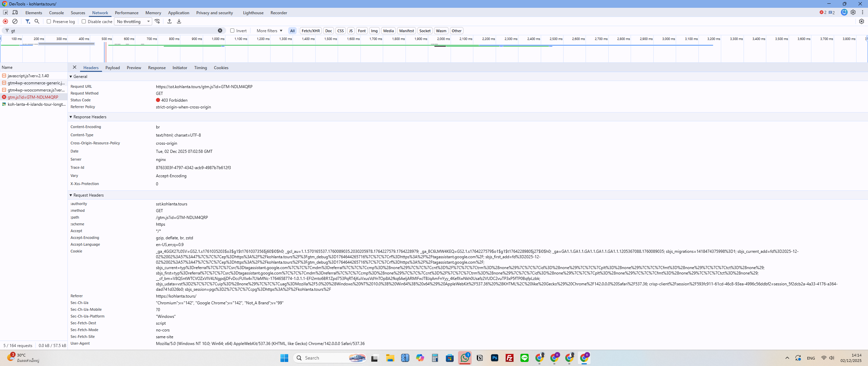Click the Import HAR file upload icon

click(170, 21)
